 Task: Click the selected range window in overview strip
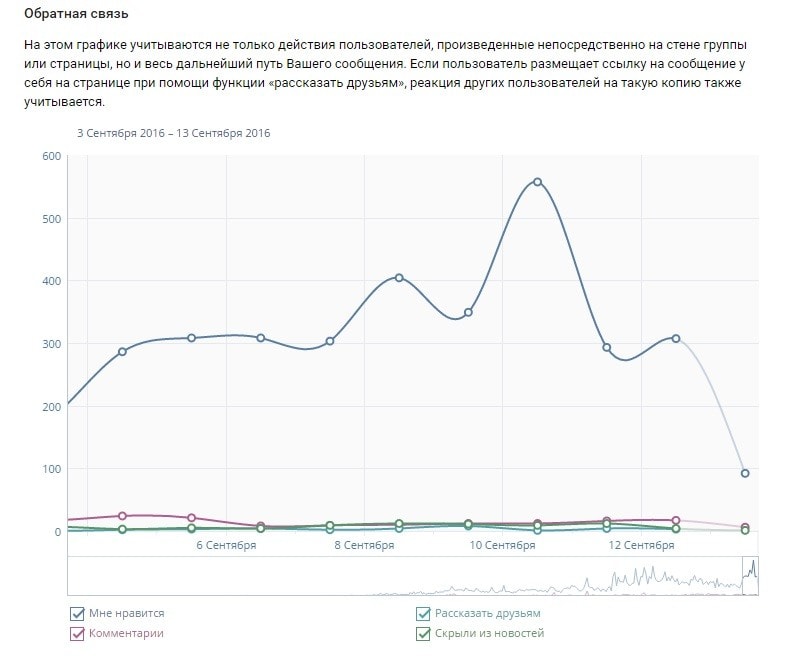750,576
